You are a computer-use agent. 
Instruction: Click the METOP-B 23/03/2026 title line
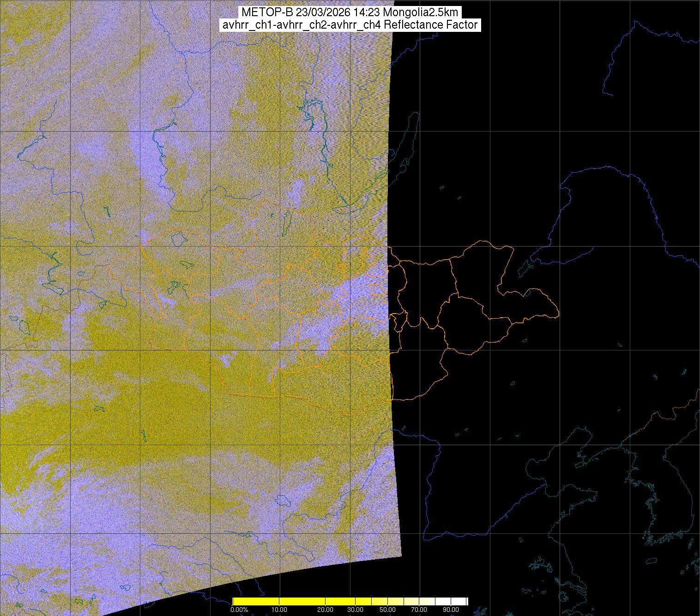(350, 12)
